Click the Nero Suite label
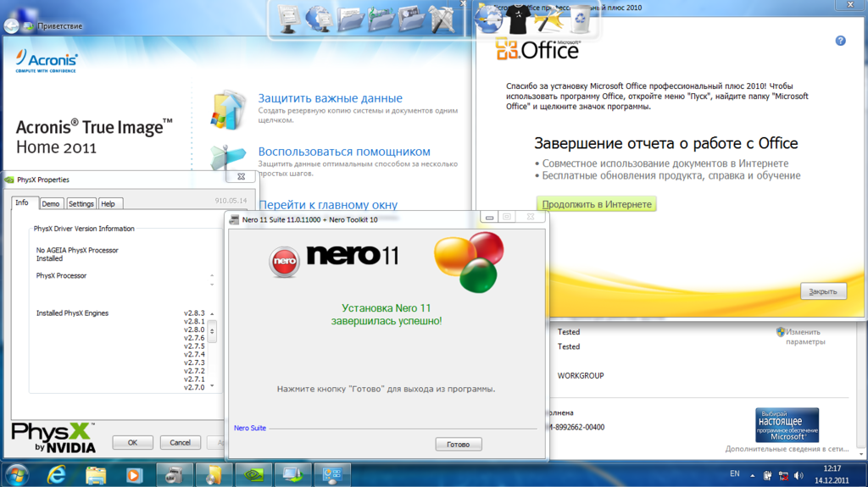 (250, 428)
